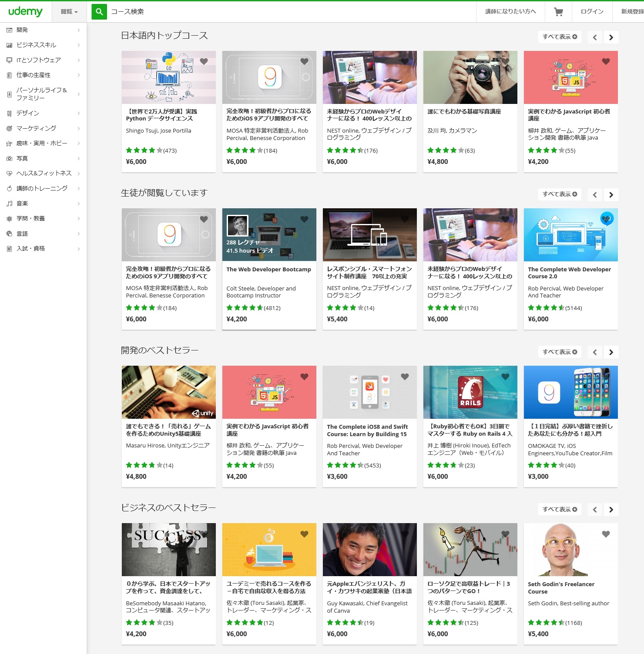Wishlist The Web Developer Bootcamp heart
Screen dimensions: 644x654
(304, 219)
